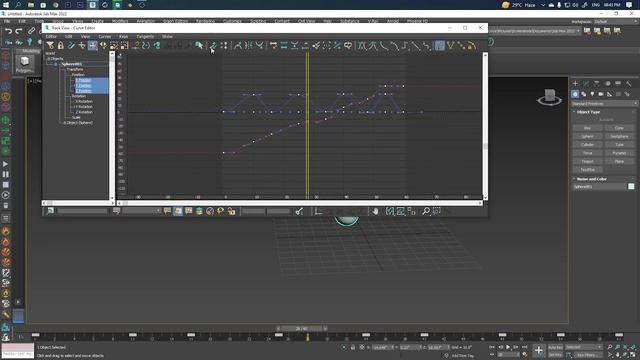Open the Modify panel tab
This screenshot has height=360, width=640.
(x=586, y=83)
